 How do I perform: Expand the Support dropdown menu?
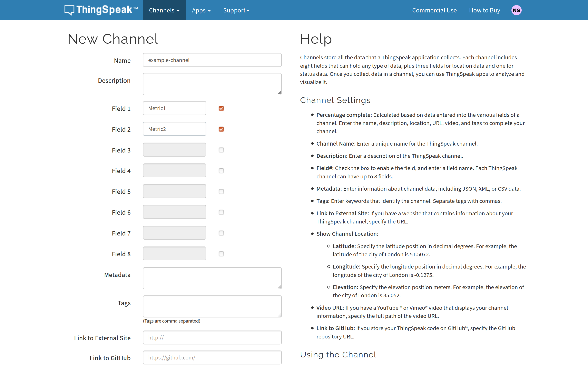[x=236, y=10]
